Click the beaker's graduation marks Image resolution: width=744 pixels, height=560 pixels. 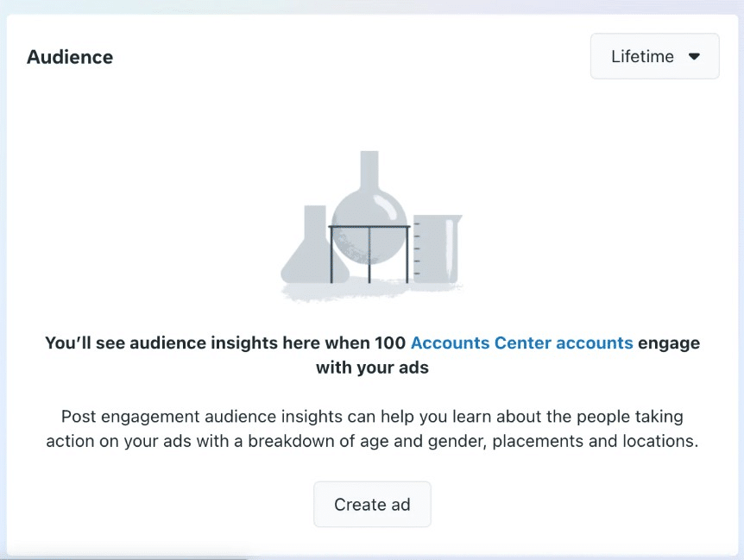[x=417, y=249]
